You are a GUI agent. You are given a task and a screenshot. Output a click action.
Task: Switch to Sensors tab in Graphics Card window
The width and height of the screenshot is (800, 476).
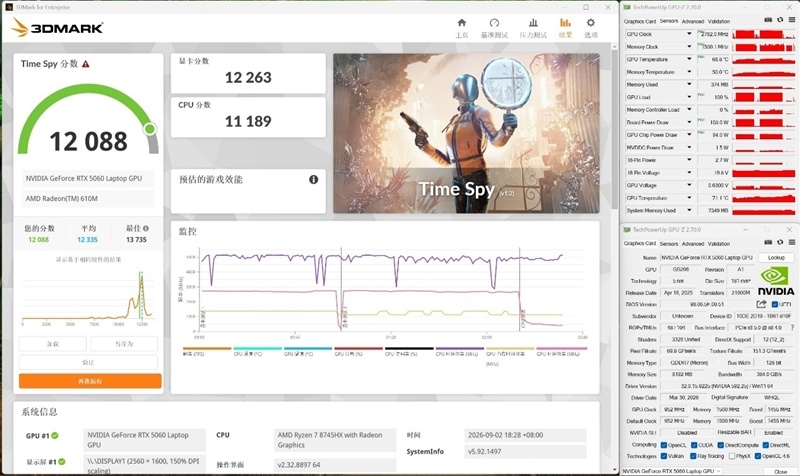(669, 244)
